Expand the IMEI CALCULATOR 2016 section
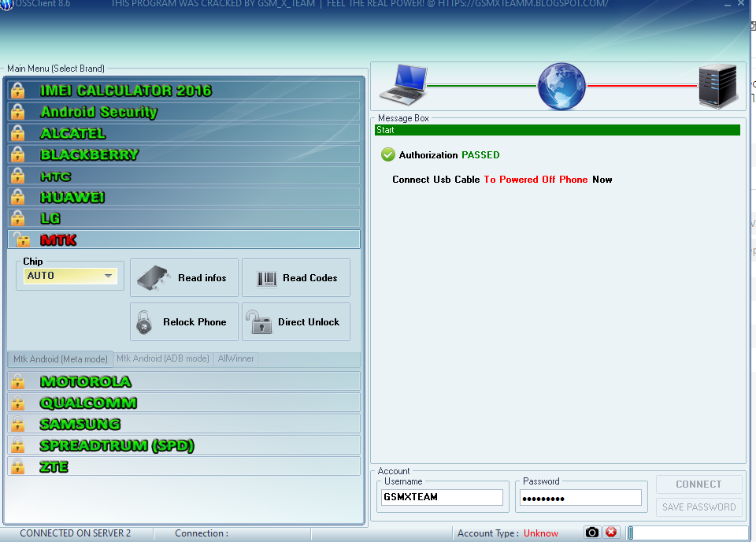Screen dimensions: 756x542 click(x=183, y=90)
